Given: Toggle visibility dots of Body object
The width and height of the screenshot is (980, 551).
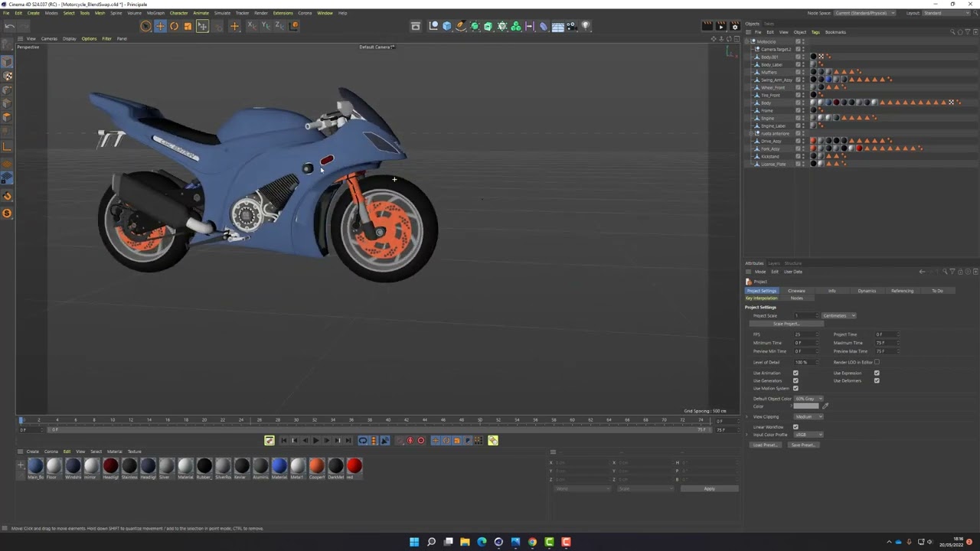Looking at the screenshot, I should (x=803, y=103).
